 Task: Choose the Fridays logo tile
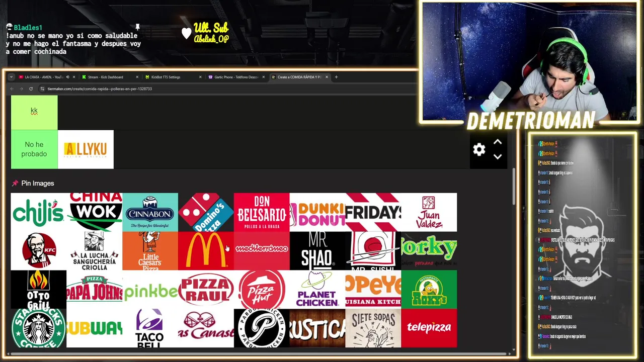pyautogui.click(x=373, y=212)
